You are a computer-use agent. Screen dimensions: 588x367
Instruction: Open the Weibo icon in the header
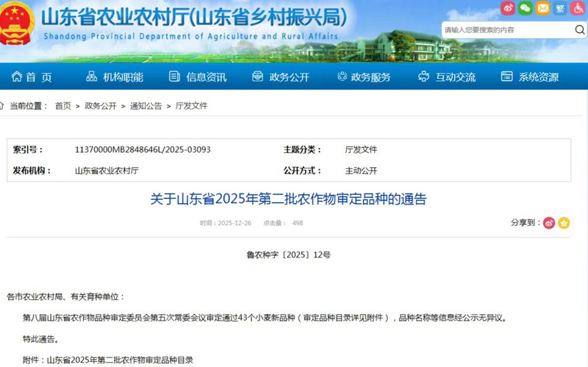pyautogui.click(x=508, y=8)
